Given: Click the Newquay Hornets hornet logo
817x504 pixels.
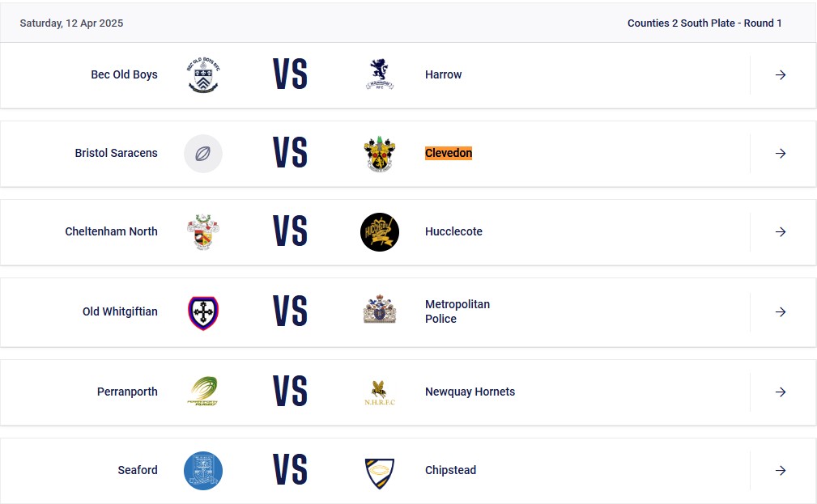Looking at the screenshot, I should coord(379,392).
